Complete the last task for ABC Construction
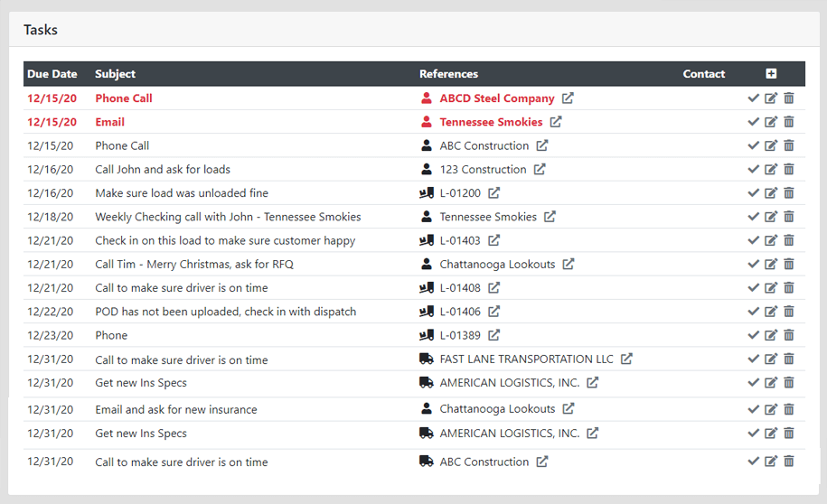This screenshot has width=827, height=504. tap(753, 462)
